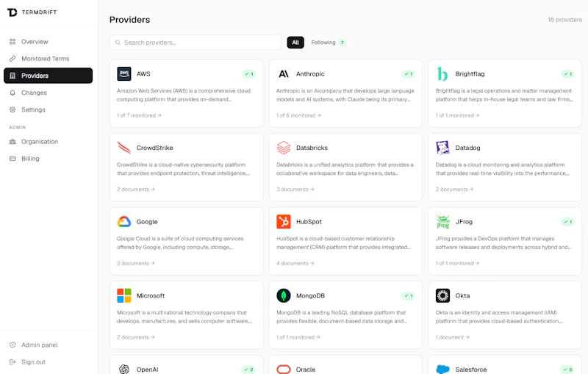
Task: Click the Okta logo
Action: (442, 295)
